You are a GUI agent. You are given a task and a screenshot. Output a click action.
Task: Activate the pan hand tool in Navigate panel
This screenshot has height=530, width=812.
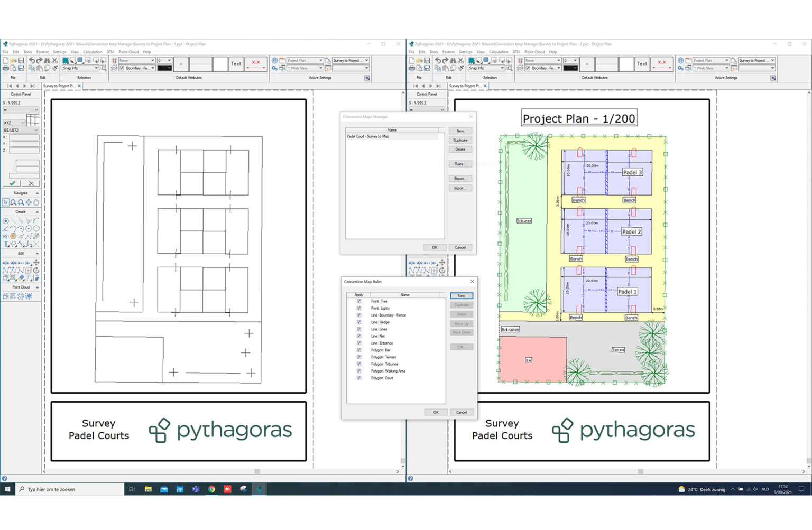point(36,202)
